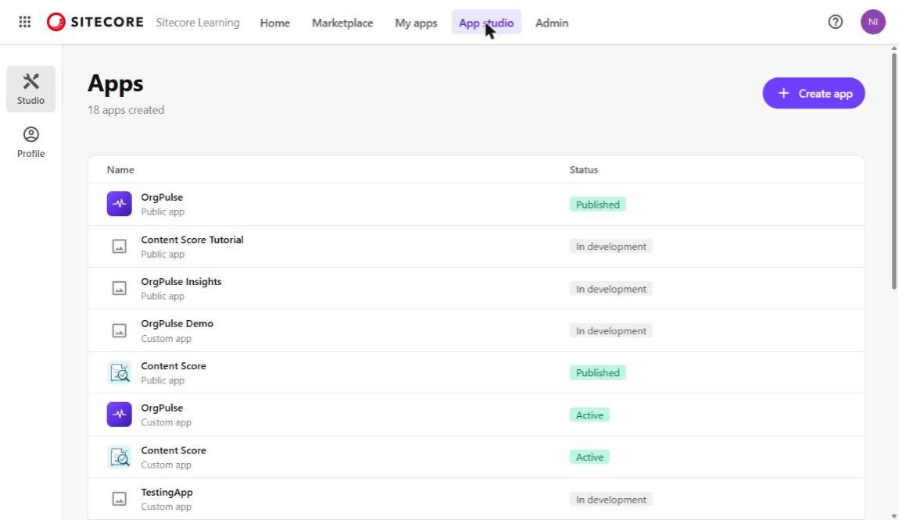This screenshot has width=900, height=520.
Task: Open the OrgPulse Insights app
Action: coord(476,288)
